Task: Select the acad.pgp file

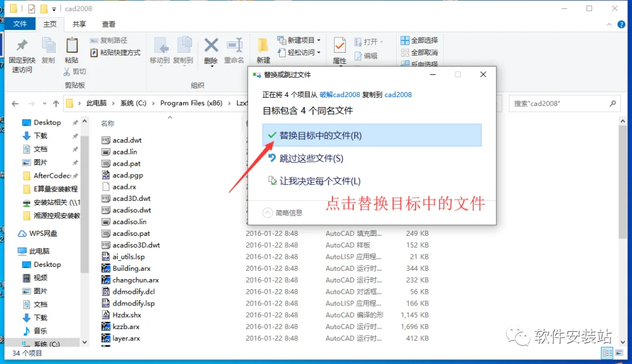Action: tap(128, 176)
